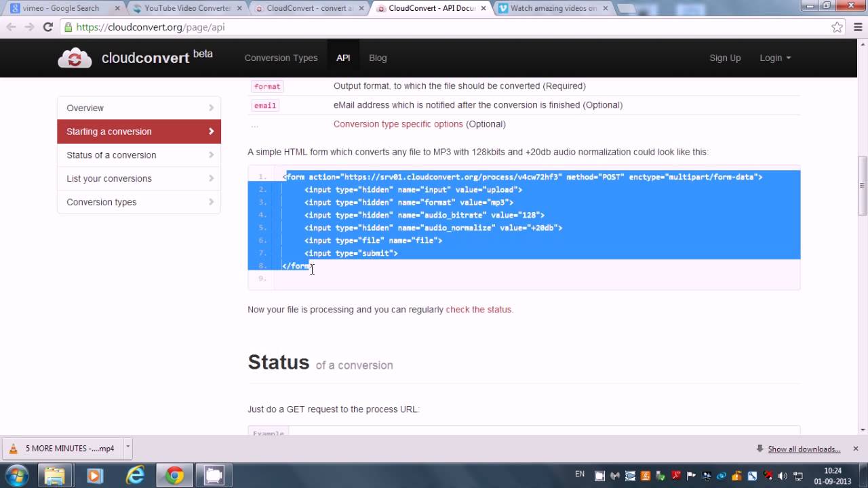Image resolution: width=868 pixels, height=488 pixels.
Task: Open the Login dropdown menu
Action: click(x=775, y=58)
